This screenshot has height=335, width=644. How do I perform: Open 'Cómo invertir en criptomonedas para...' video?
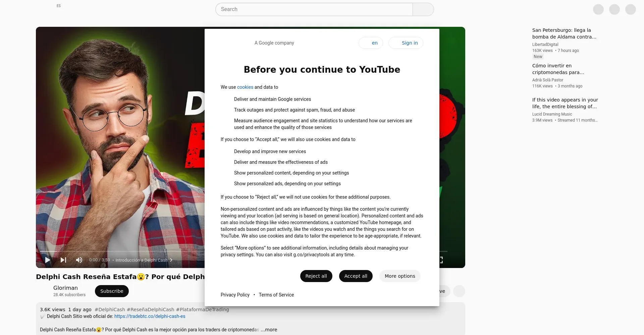pyautogui.click(x=558, y=69)
